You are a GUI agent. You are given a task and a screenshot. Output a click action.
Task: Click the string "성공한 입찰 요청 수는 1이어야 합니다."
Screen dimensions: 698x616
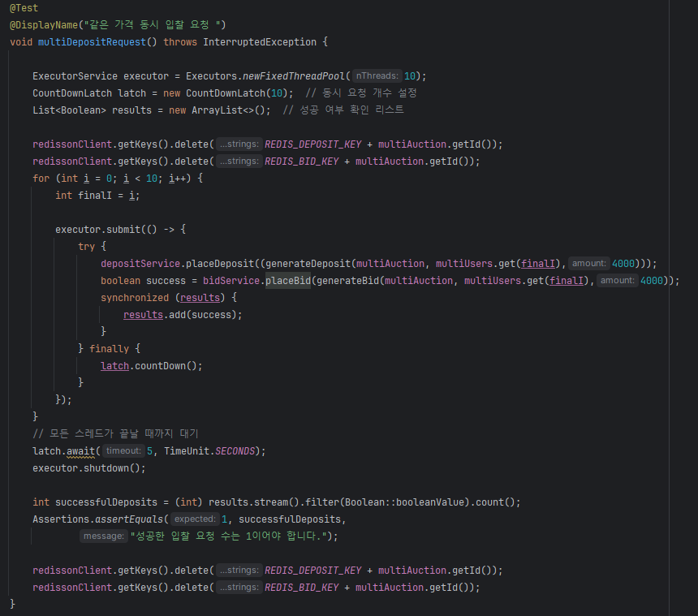229,536
